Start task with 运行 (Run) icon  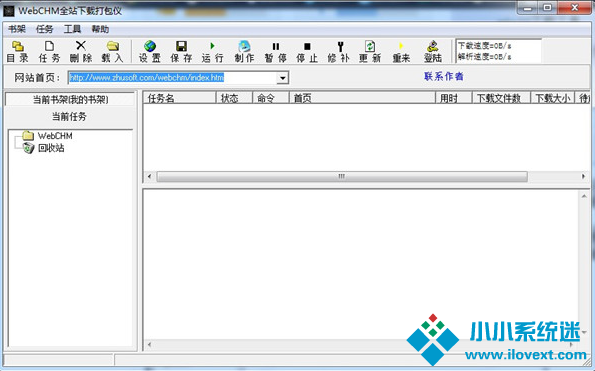[212, 46]
